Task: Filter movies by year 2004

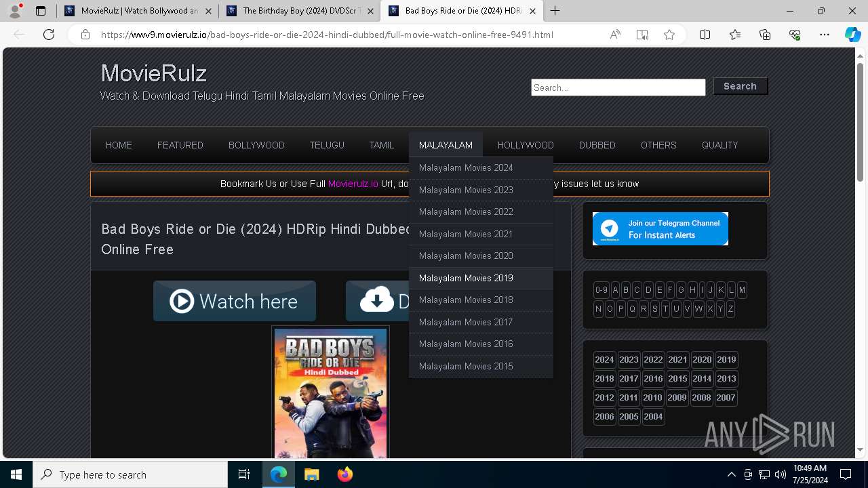Action: 653,417
